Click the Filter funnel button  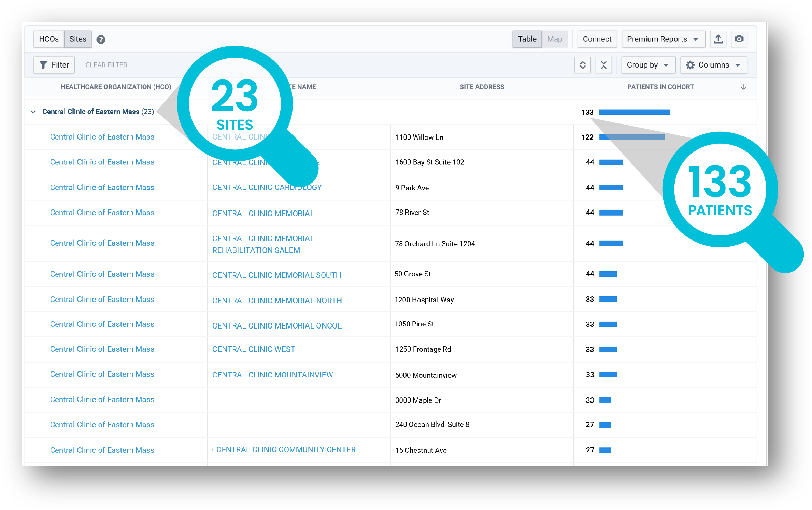(x=54, y=65)
